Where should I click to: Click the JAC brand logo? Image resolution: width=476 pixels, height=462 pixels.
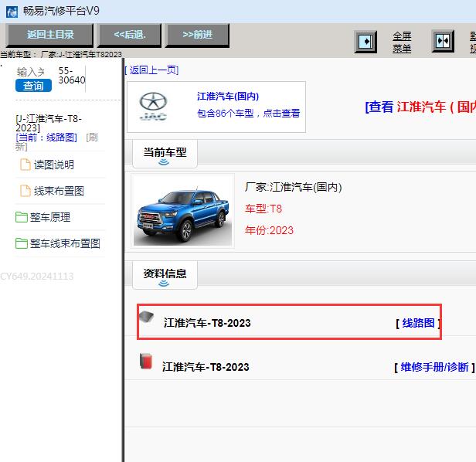point(153,107)
